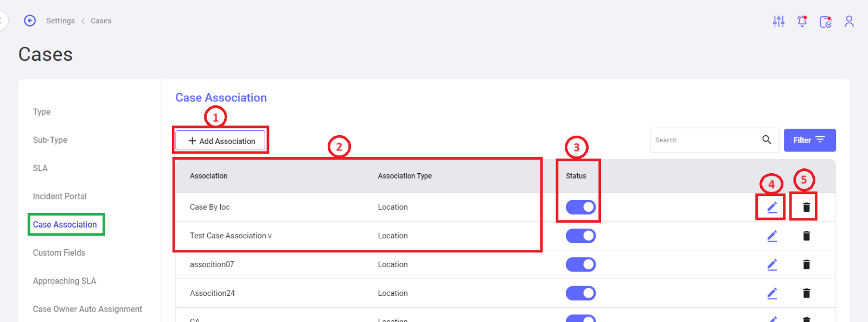
Task: Open the sliders settings icon in header
Action: click(x=778, y=21)
